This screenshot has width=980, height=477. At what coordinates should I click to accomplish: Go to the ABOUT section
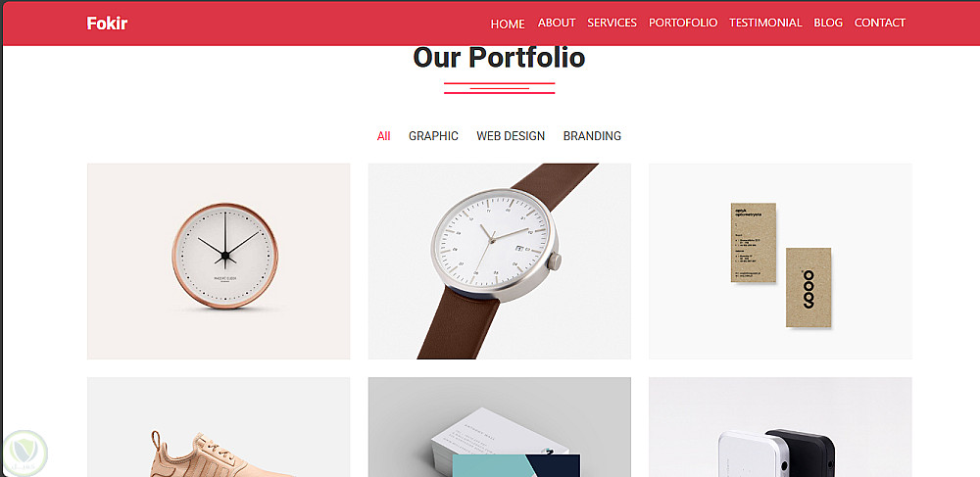tap(557, 23)
